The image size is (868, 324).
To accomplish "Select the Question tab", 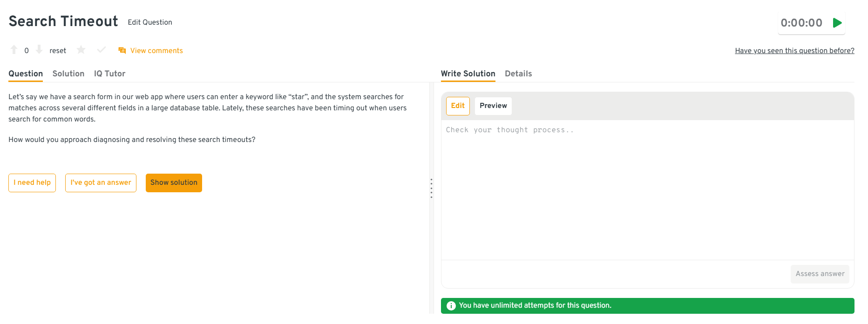I will coord(26,74).
